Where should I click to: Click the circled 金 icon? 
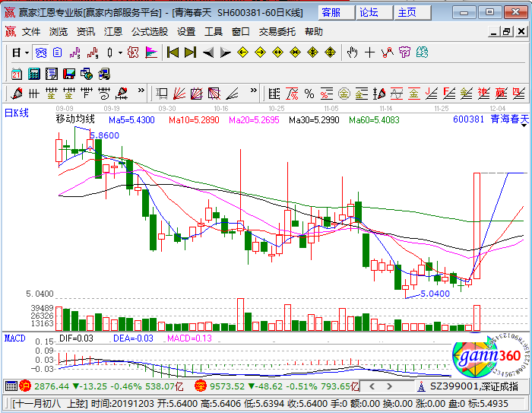[x=344, y=94]
